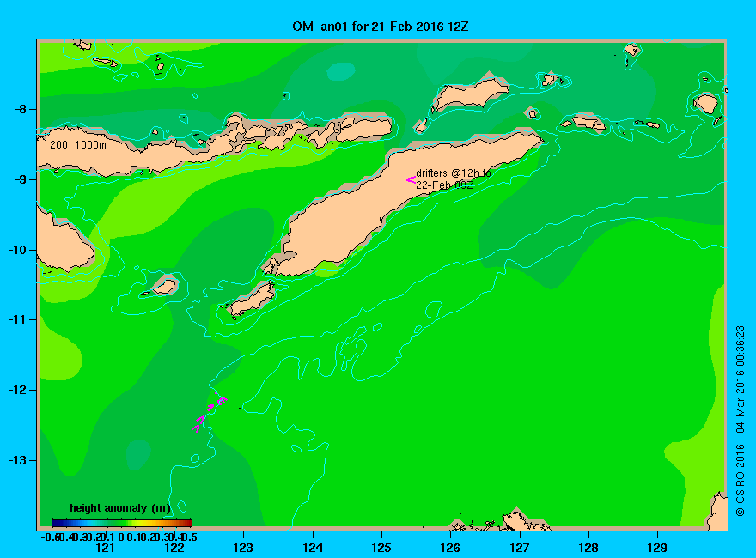Click the longitude label '128'
The height and width of the screenshot is (558, 756).
click(x=588, y=548)
